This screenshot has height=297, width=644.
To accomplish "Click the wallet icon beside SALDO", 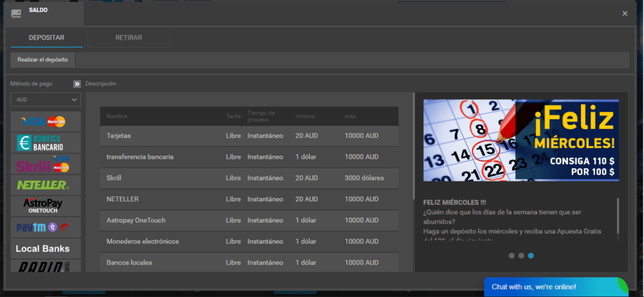I will (16, 13).
